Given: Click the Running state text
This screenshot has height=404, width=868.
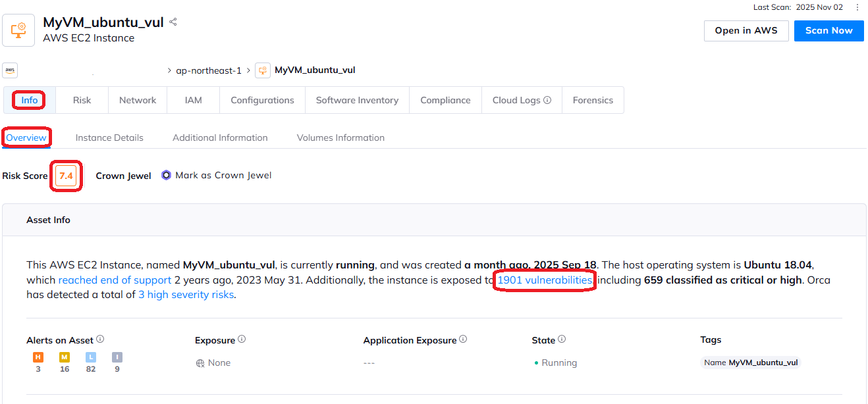Looking at the screenshot, I should click(x=559, y=363).
